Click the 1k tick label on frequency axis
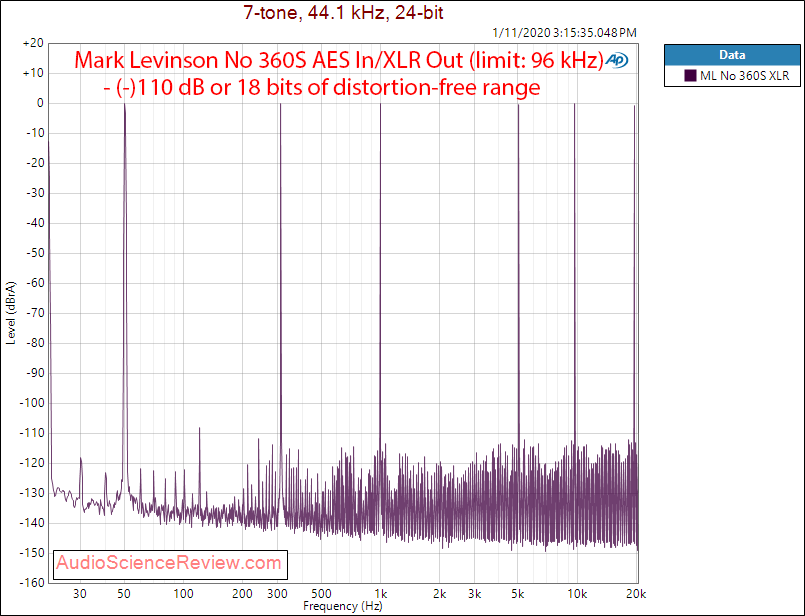Viewport: 805px width, 616px height. tap(380, 594)
